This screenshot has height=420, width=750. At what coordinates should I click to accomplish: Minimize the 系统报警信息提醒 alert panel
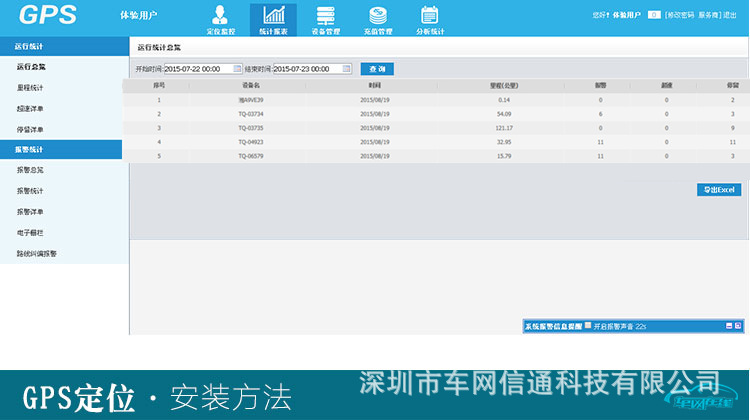click(729, 326)
